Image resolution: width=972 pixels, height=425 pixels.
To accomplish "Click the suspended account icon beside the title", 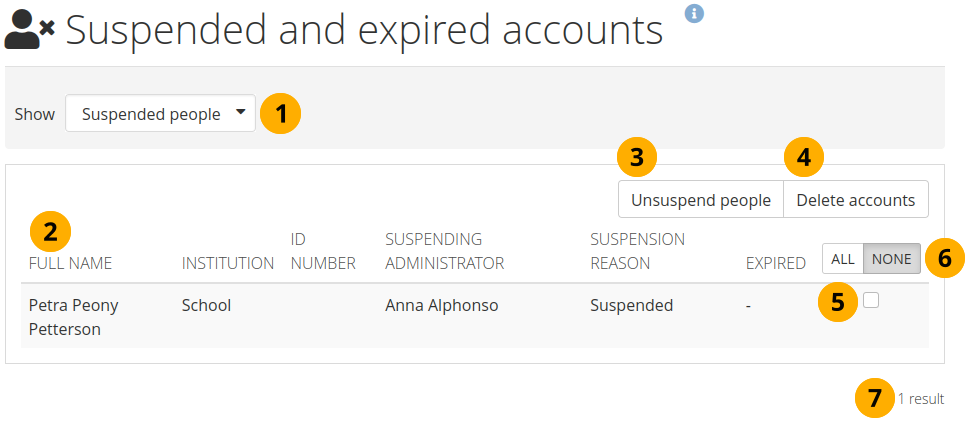I will point(29,31).
